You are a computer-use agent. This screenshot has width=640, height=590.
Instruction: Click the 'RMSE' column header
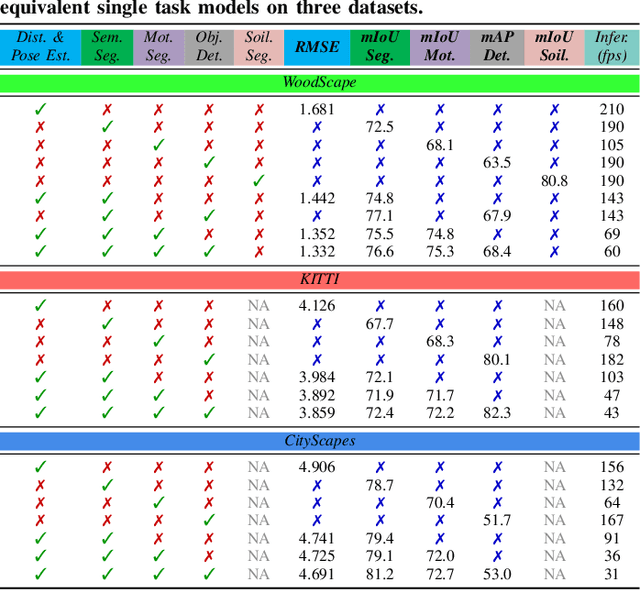click(x=317, y=47)
